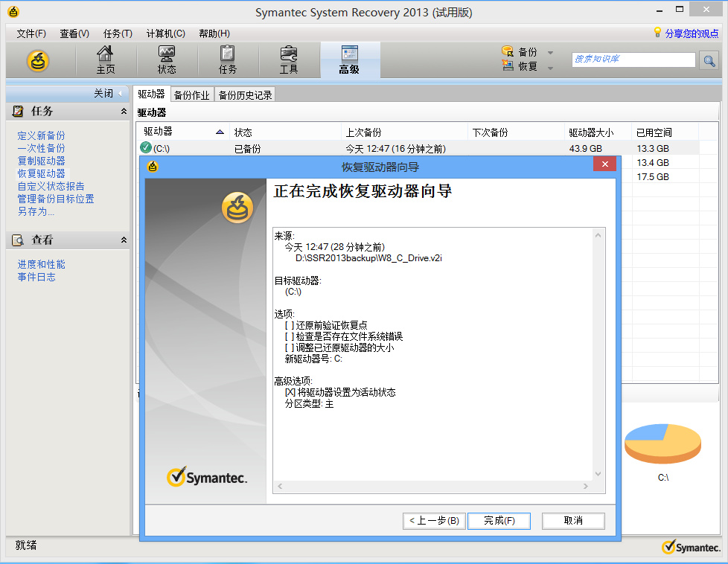The width and height of the screenshot is (728, 564).
Task: Click the 任务 section notepad icon in sidebar
Action: click(18, 111)
